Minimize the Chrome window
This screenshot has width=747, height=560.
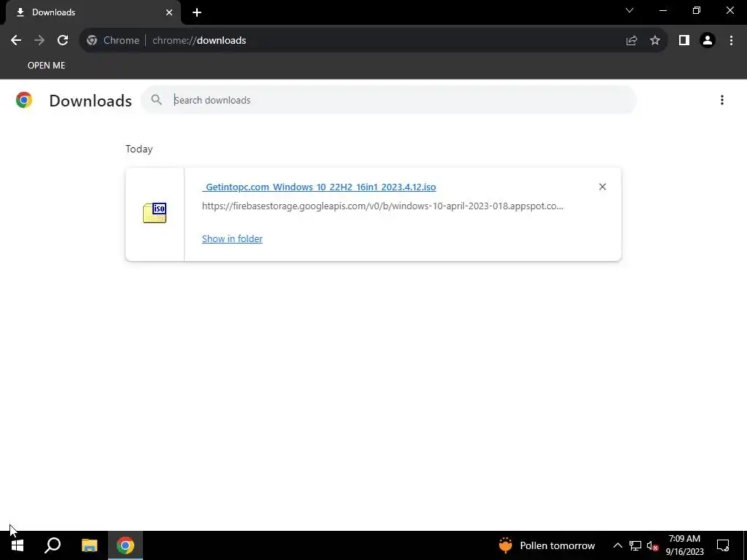click(x=663, y=10)
